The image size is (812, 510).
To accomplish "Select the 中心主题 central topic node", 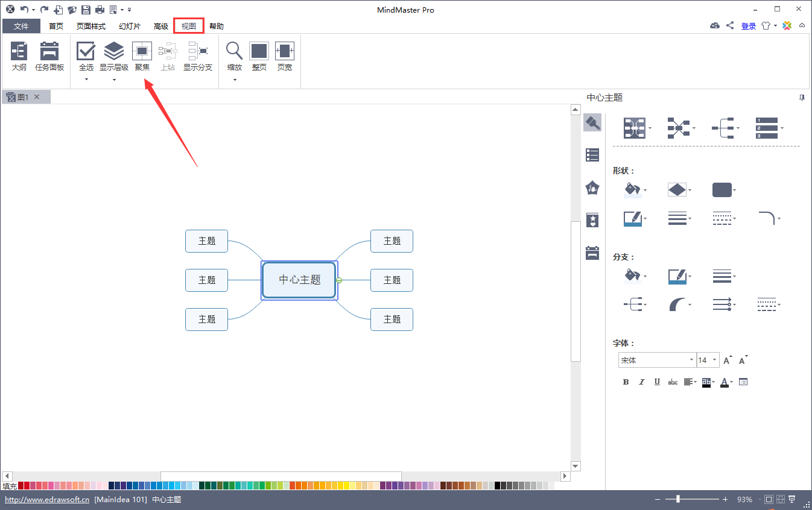I will coord(299,280).
